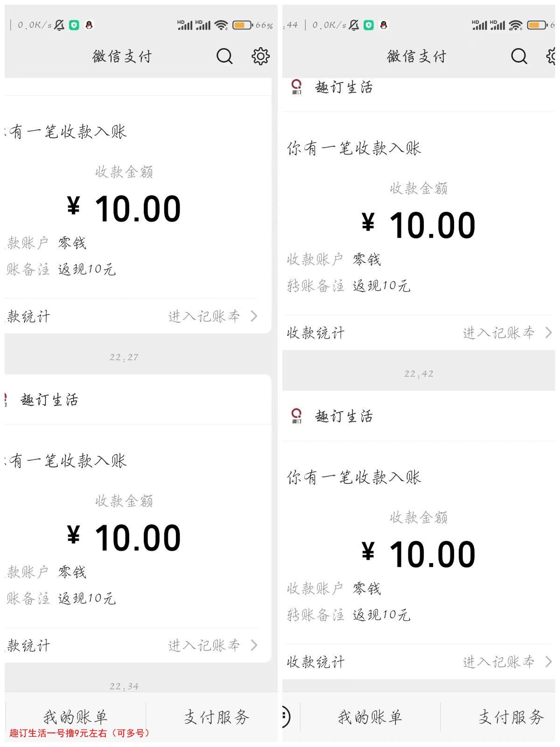Tap 趣订生活 account name below the 22:27 timestamp
The height and width of the screenshot is (747, 560).
tap(49, 400)
